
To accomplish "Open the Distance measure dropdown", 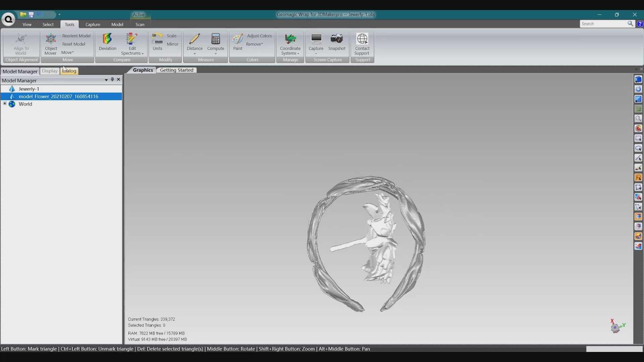I will 195,54.
